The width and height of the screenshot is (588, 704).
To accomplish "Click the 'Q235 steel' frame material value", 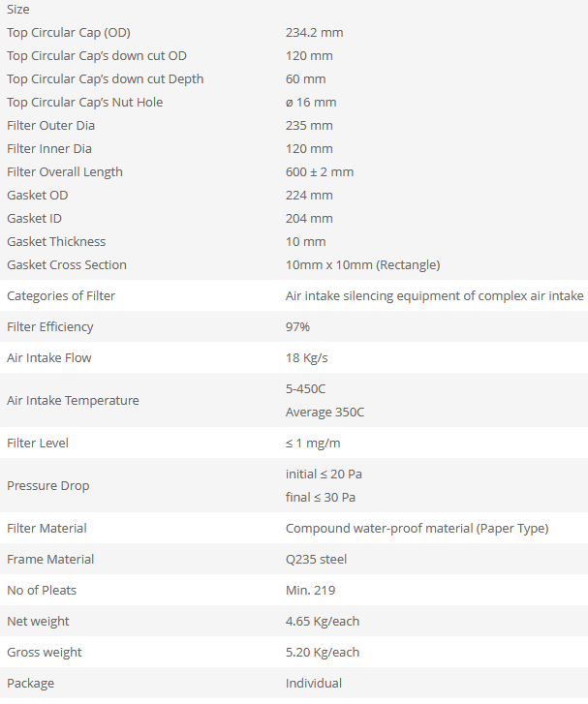I will coord(316,560).
